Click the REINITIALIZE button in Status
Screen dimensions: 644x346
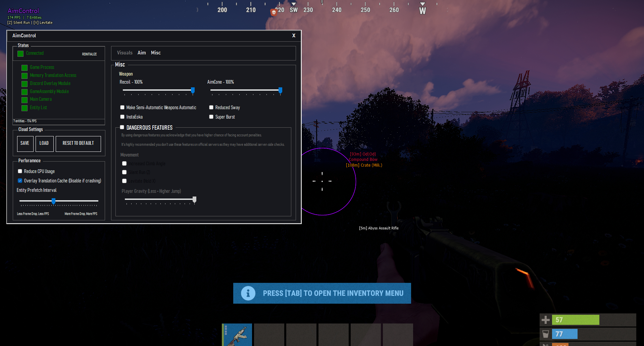(x=89, y=54)
